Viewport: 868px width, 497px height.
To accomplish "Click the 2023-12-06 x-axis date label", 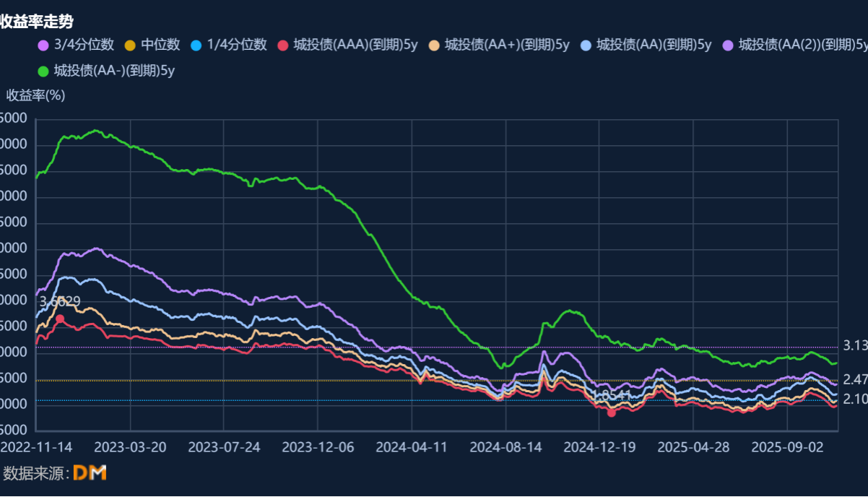I will pyautogui.click(x=318, y=446).
